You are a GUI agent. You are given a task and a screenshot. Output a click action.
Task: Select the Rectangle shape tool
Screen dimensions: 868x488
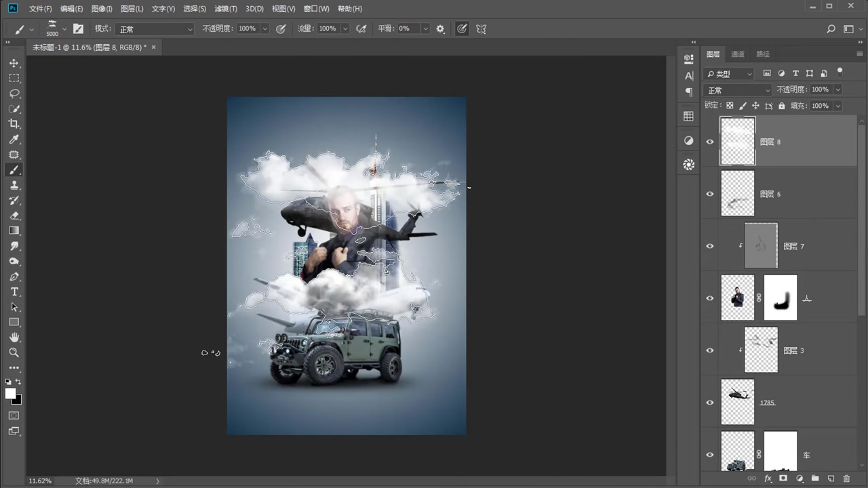point(14,322)
